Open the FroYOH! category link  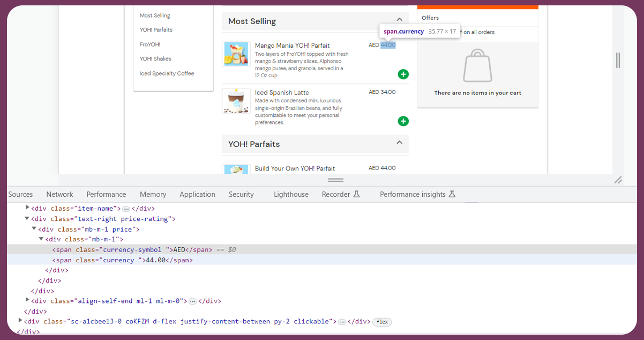(150, 45)
